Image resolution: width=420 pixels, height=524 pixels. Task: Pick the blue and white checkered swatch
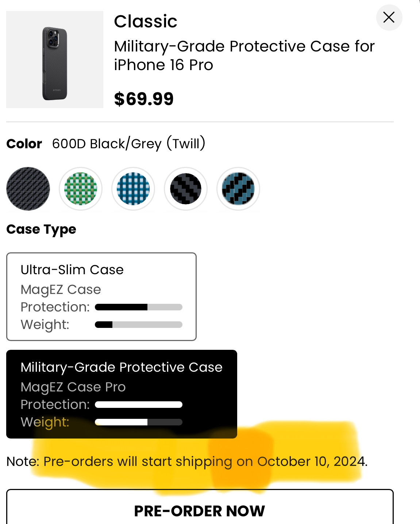[x=133, y=189]
